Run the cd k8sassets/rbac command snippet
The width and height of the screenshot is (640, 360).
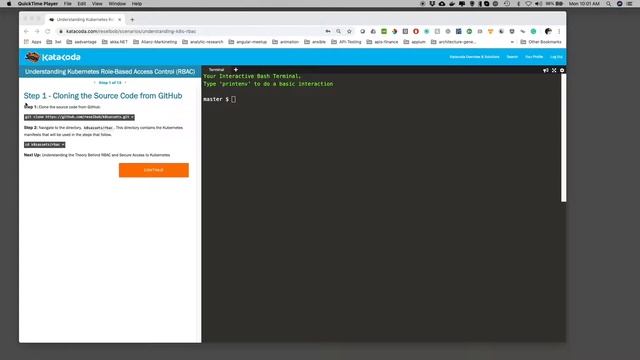point(44,144)
